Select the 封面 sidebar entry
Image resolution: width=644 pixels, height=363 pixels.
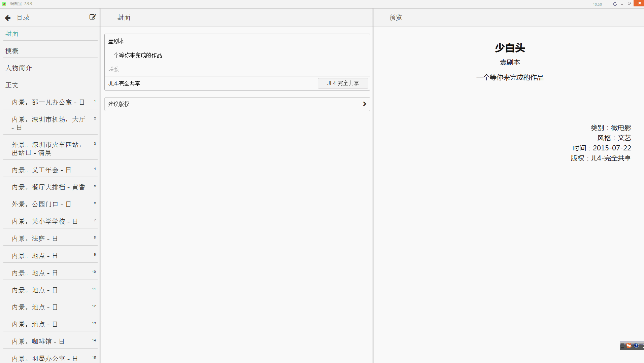12,34
